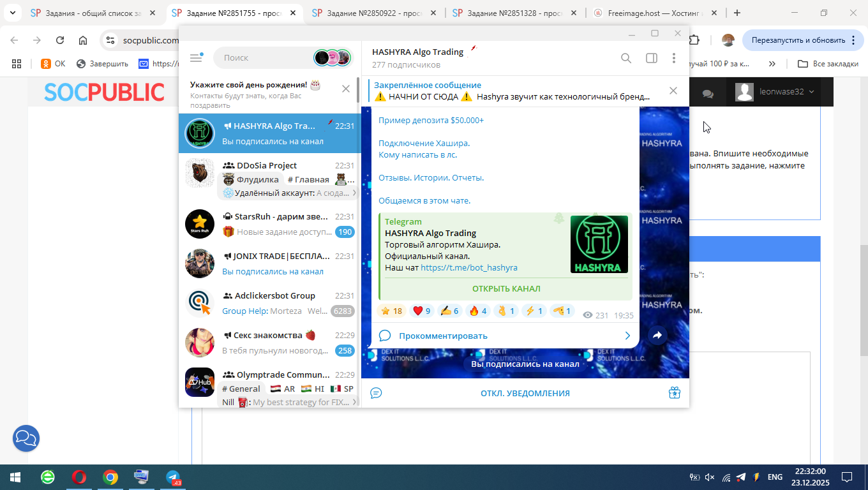Add heart reaction with 9
Screen dimensions: 868x490
click(x=422, y=311)
